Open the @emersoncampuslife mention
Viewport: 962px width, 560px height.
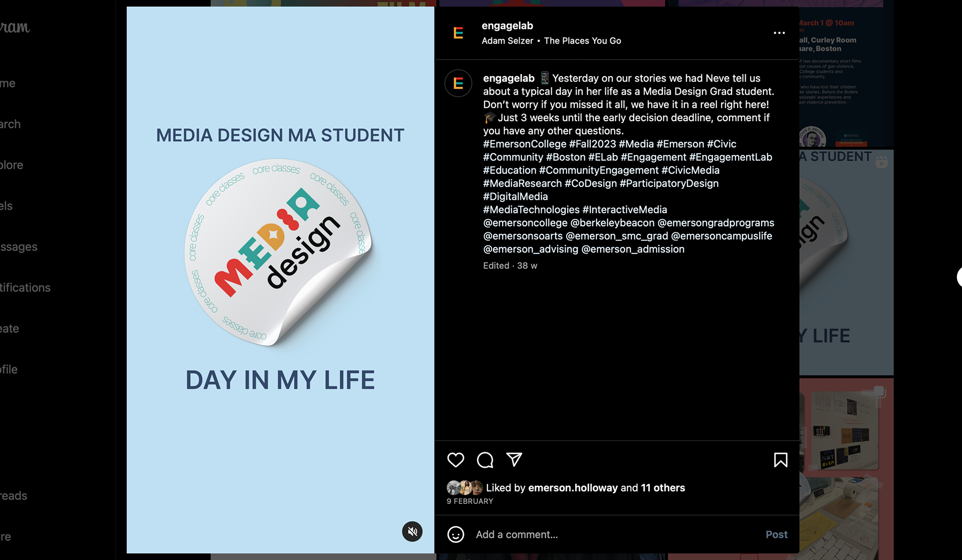tap(722, 236)
